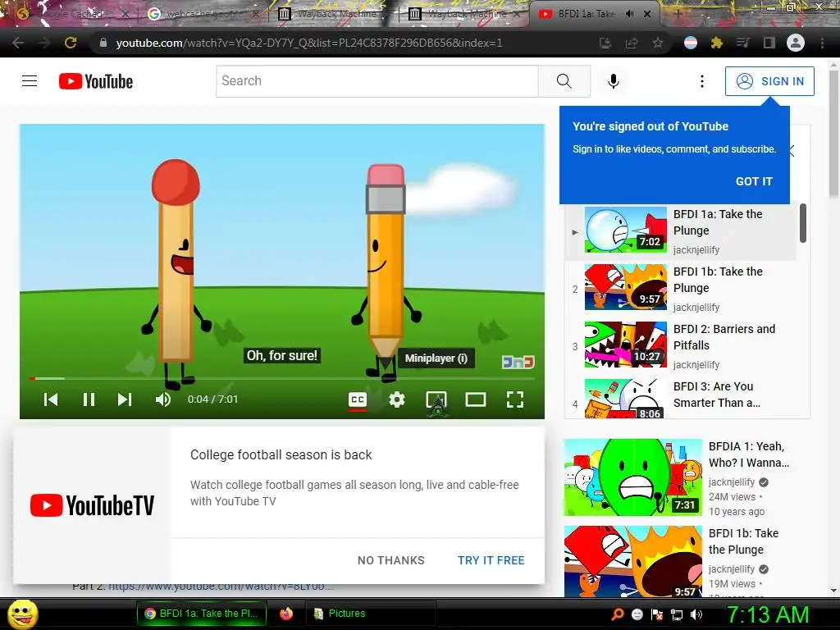Screen dimensions: 840x630
Task: Open BFDI 3: Are You Smarter Than a video
Action: click(x=680, y=398)
